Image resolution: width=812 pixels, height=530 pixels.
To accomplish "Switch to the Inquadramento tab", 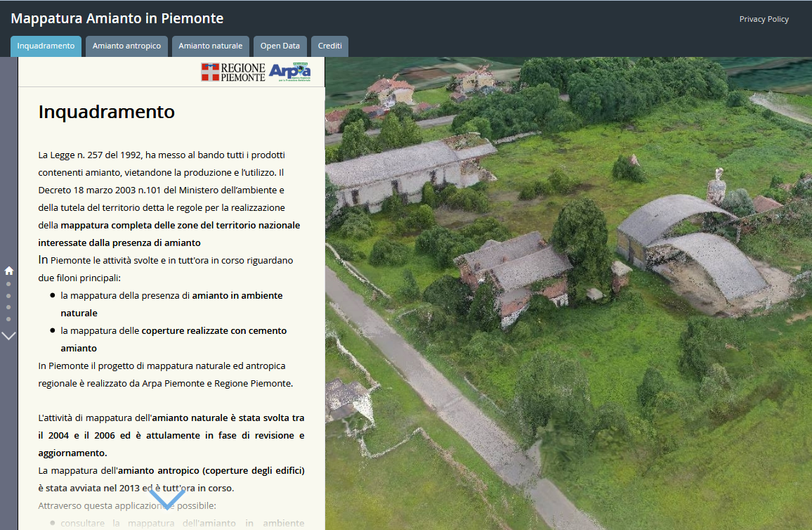I will (x=46, y=46).
